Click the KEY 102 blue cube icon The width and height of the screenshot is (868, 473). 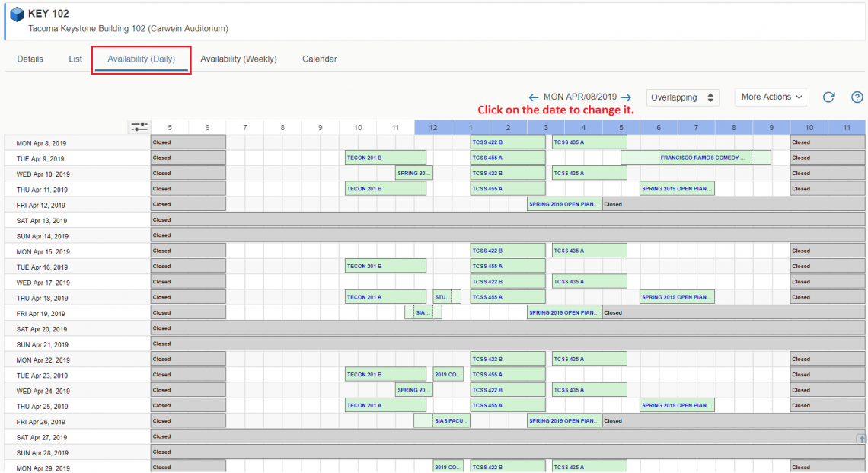pos(17,14)
